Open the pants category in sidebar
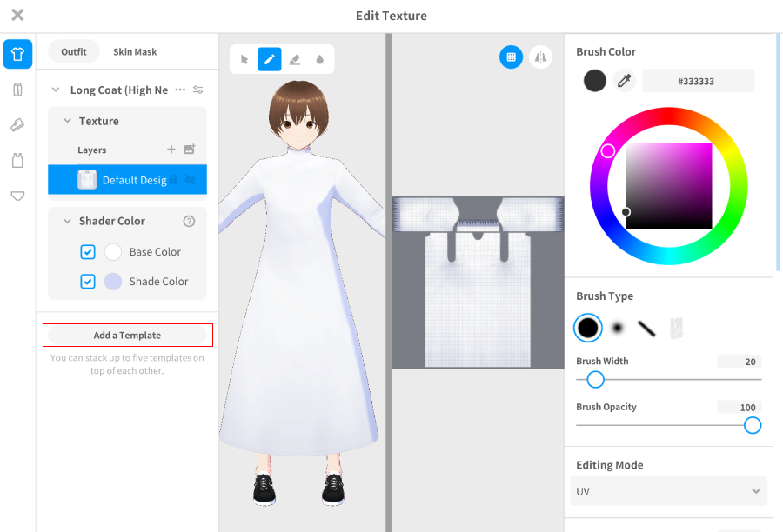The height and width of the screenshot is (532, 783). [x=17, y=90]
